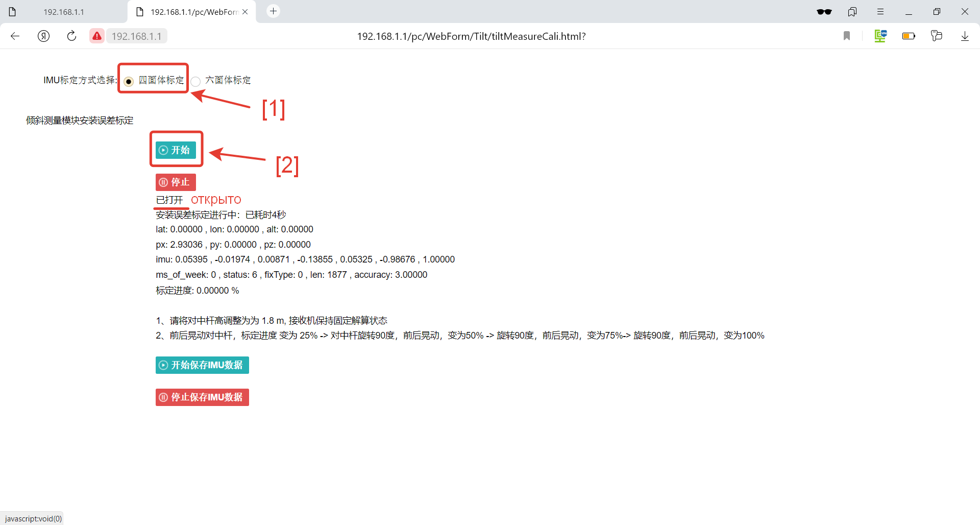
Task: Click instruction line 2 about rotating 90度
Action: click(460, 336)
